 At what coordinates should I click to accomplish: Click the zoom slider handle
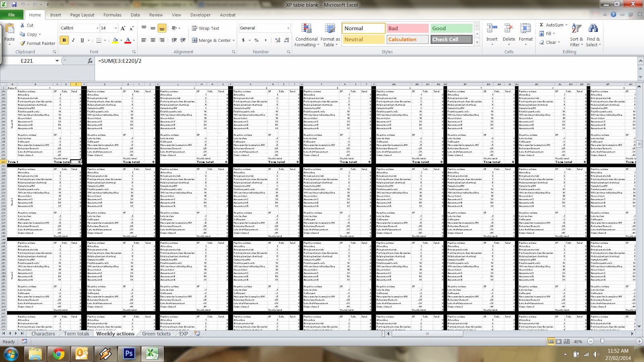[x=602, y=341]
